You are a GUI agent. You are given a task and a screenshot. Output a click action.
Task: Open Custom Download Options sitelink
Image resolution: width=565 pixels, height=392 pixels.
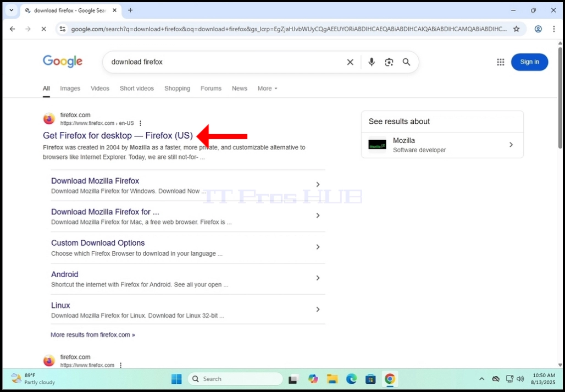coord(98,243)
